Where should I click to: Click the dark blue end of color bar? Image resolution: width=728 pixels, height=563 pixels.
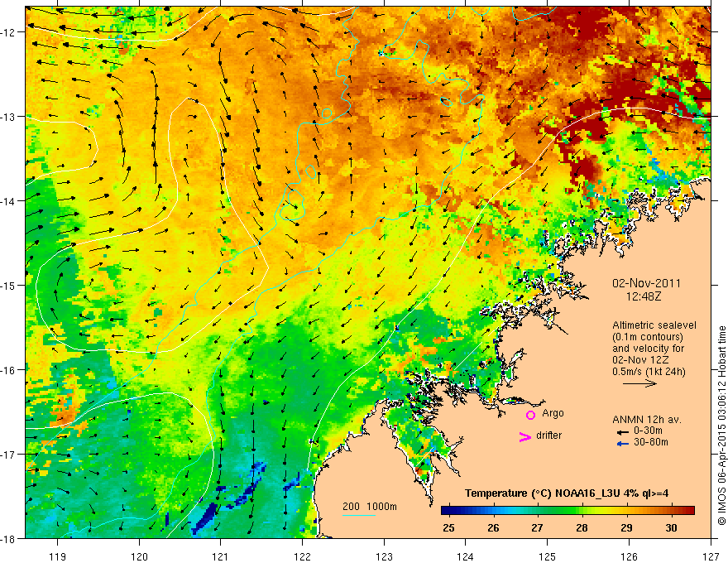click(x=446, y=511)
